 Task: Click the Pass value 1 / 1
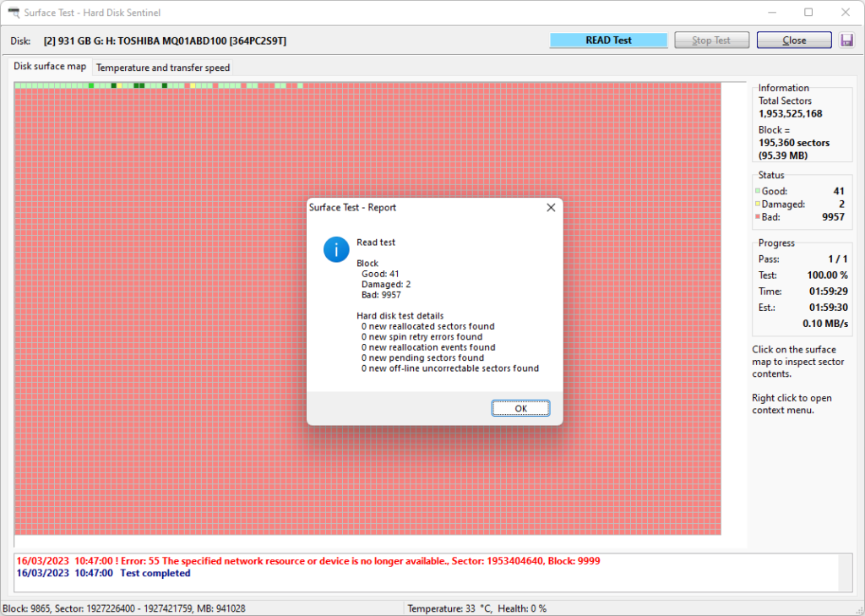[x=837, y=259]
